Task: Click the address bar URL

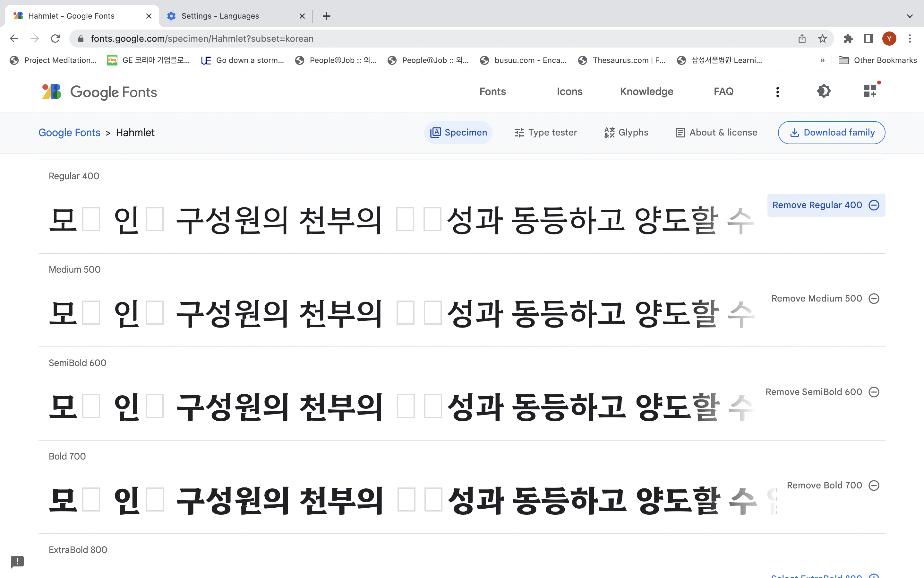Action: pos(202,39)
